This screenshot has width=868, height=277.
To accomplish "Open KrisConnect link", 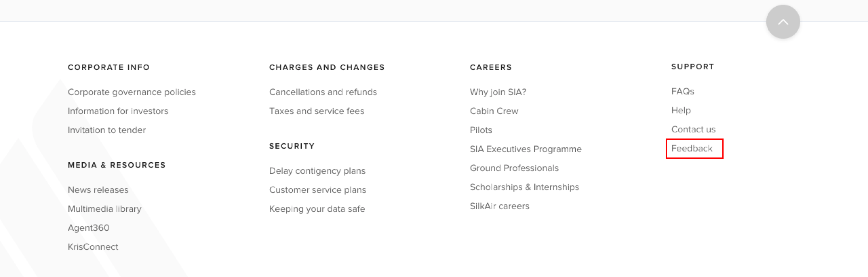I will click(x=93, y=247).
